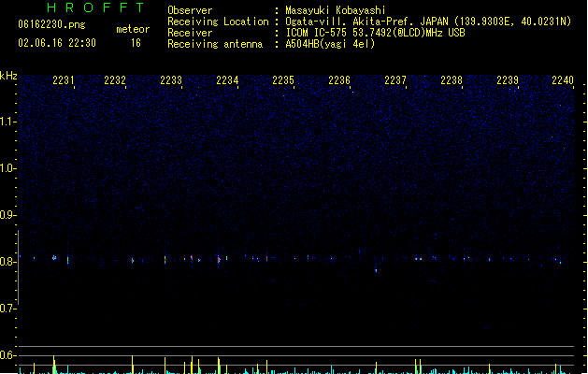Screen dimensions: 588x374
Task: Click the 2234 time marker
Action: click(227, 80)
